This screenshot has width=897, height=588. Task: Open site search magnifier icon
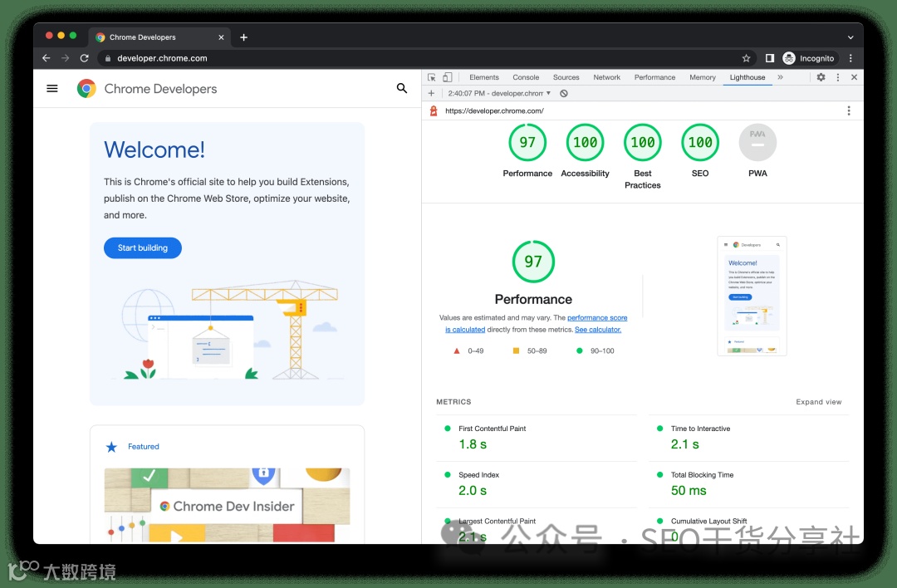(x=402, y=88)
